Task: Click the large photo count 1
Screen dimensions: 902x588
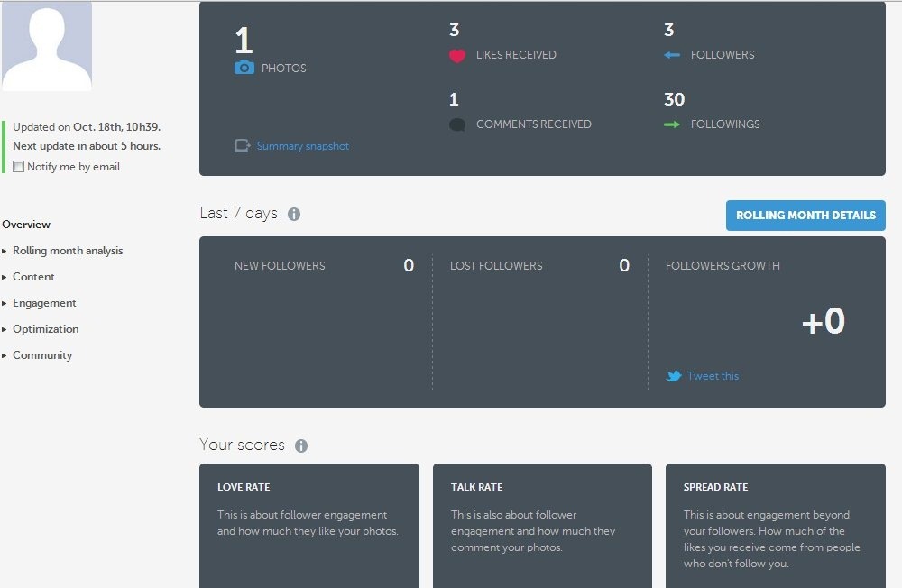Action: pyautogui.click(x=244, y=41)
